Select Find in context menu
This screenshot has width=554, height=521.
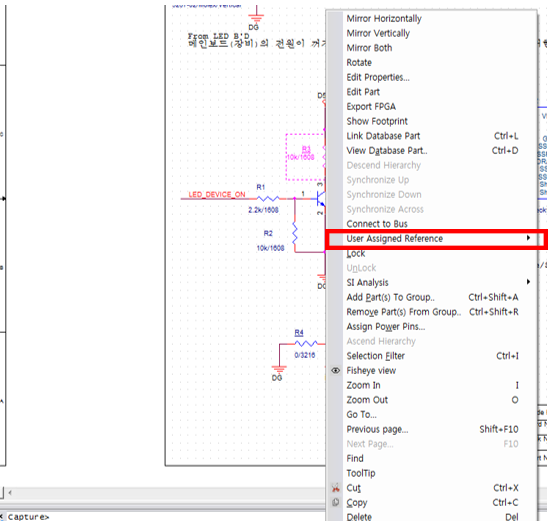point(355,458)
